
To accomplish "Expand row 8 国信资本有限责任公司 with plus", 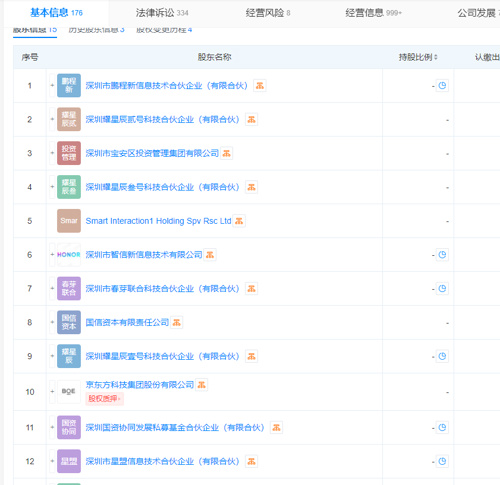I will 52,322.
